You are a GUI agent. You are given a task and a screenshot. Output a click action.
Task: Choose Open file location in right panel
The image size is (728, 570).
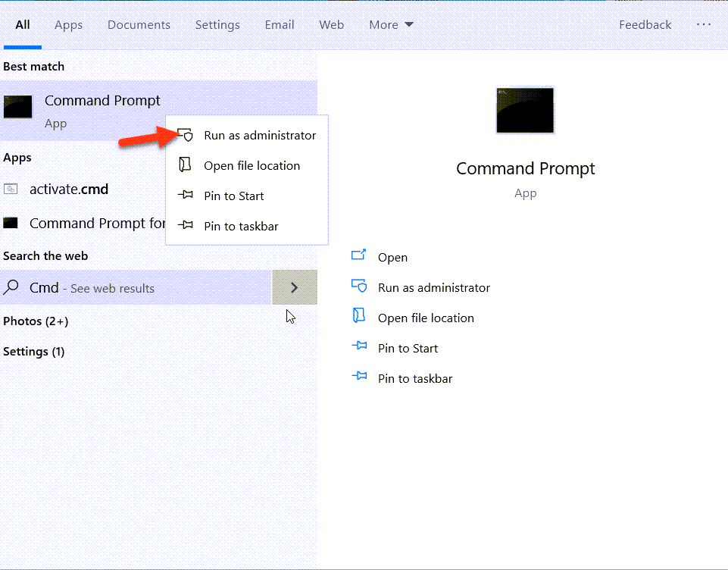(426, 318)
